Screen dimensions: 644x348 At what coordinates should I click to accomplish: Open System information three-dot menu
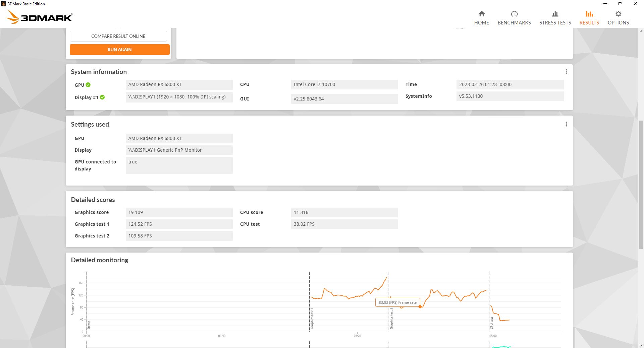tap(566, 72)
